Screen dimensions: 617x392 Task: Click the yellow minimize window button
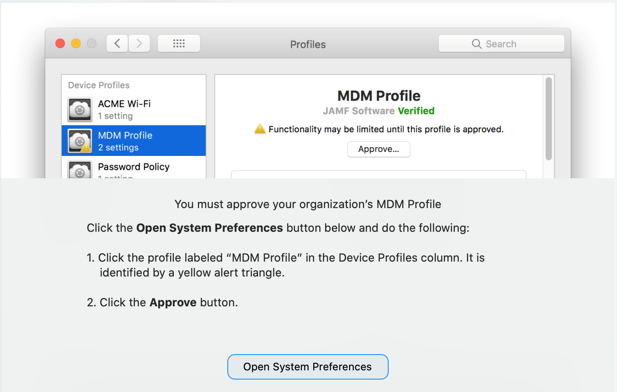coord(76,43)
